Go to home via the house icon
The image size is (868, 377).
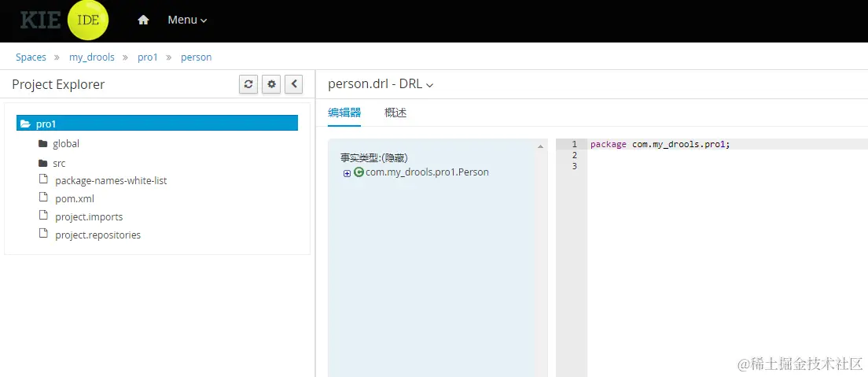[143, 20]
